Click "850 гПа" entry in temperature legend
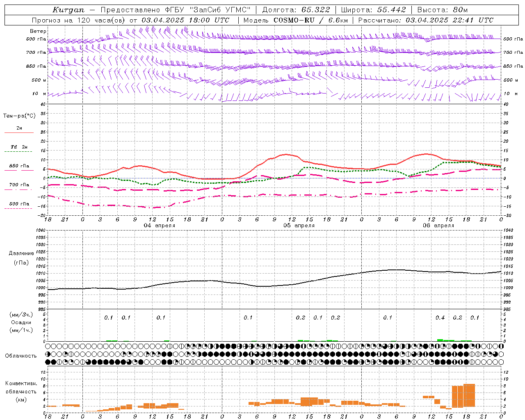This screenshot has height=420, width=525. point(19,166)
